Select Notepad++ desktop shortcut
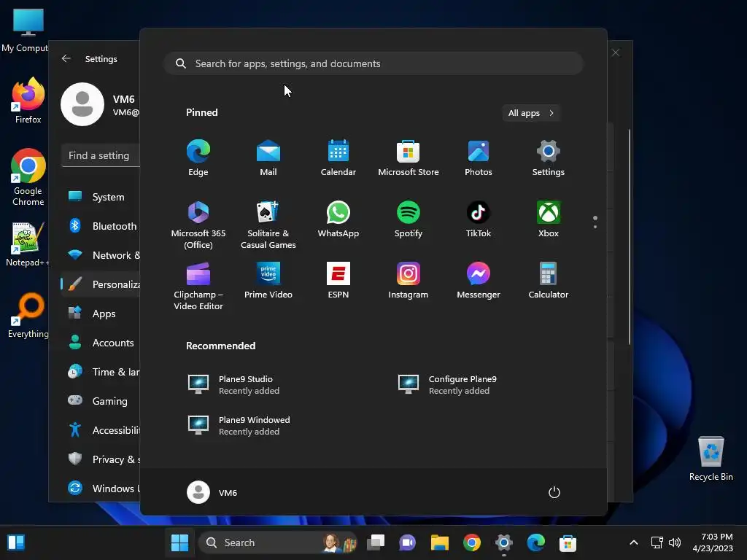This screenshot has width=747, height=560. click(27, 245)
